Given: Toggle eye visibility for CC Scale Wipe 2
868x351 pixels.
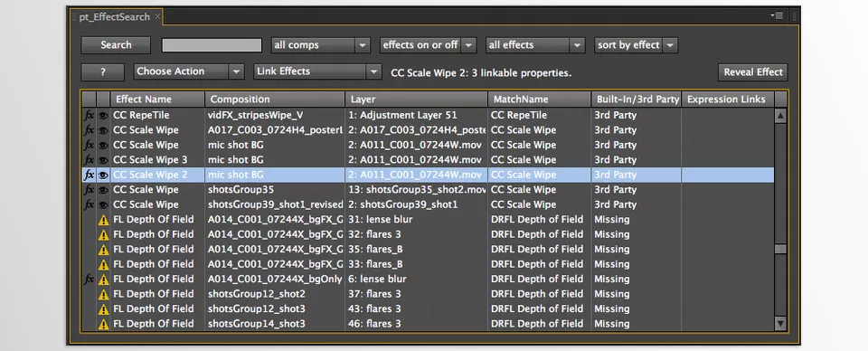Looking at the screenshot, I should 103,175.
